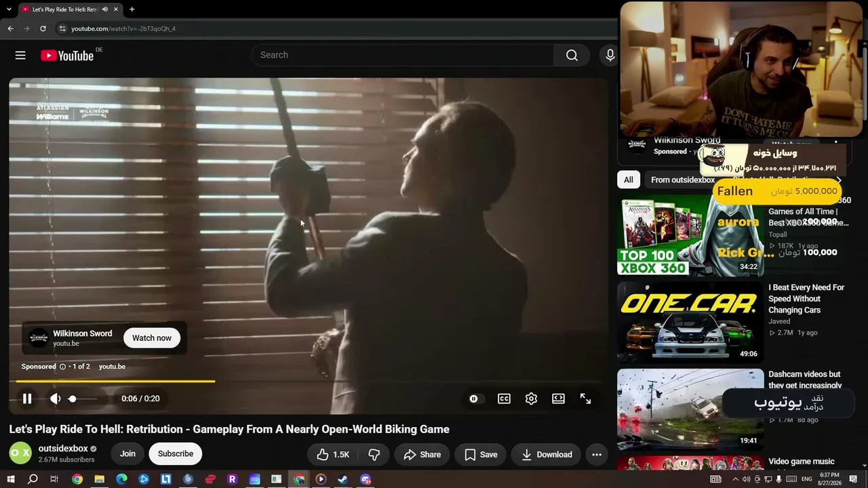
Task: Adjust the video volume slider
Action: (x=83, y=399)
